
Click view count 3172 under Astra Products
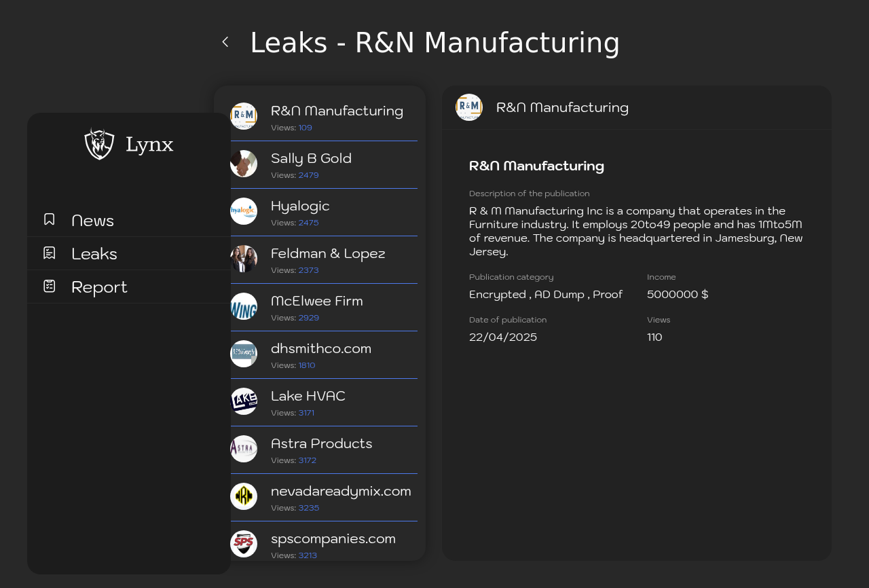[308, 460]
